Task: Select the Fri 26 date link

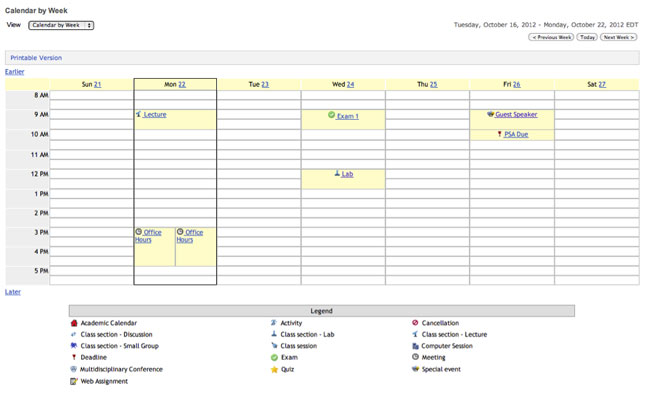Action: point(516,85)
